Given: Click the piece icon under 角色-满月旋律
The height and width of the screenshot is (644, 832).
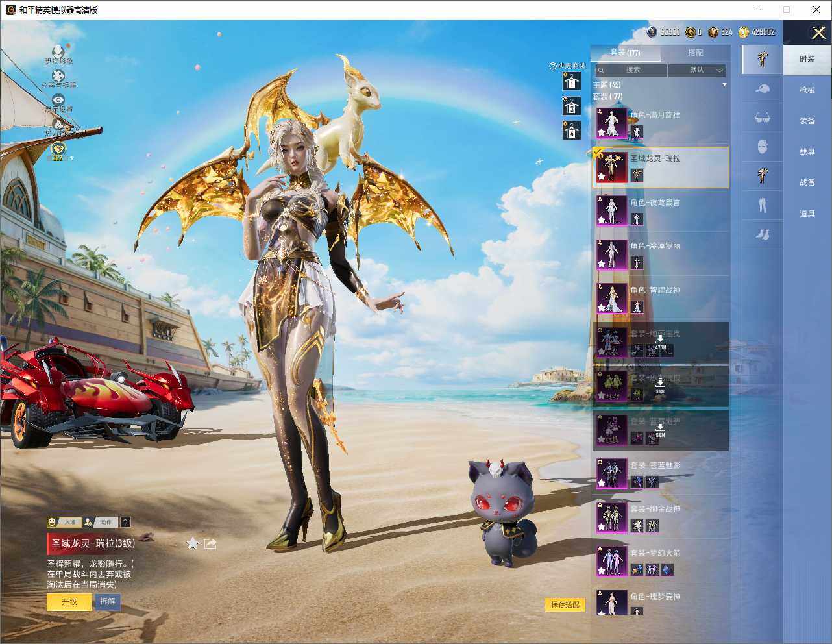Looking at the screenshot, I should pyautogui.click(x=637, y=132).
